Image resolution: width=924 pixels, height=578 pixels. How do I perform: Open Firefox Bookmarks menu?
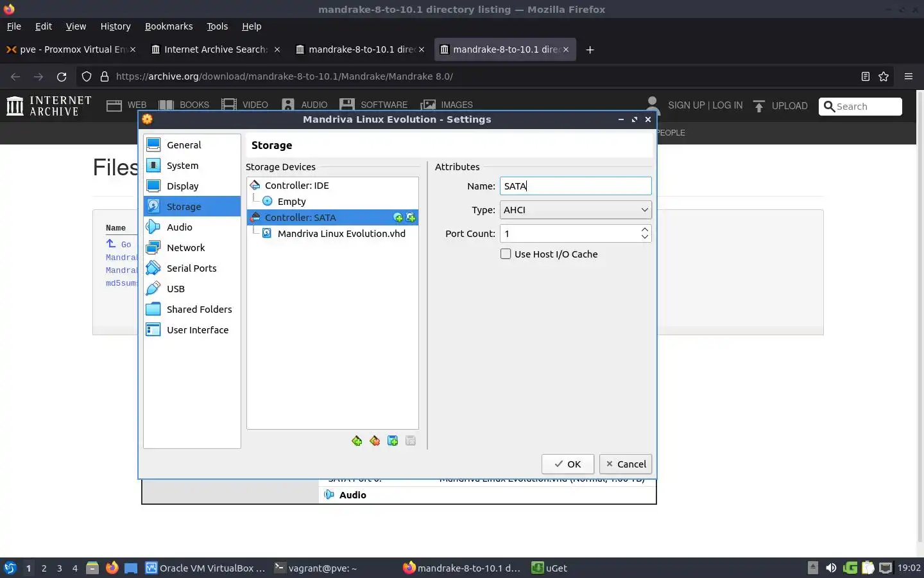point(169,26)
